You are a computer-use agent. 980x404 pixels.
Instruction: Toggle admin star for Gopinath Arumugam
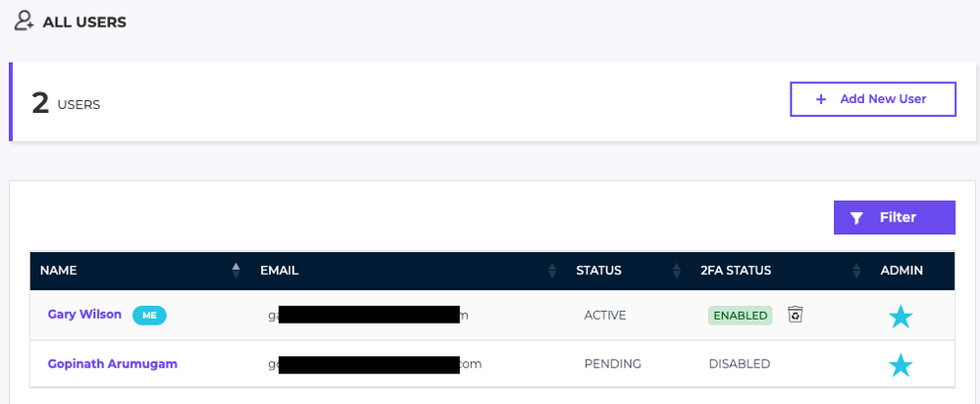(900, 365)
